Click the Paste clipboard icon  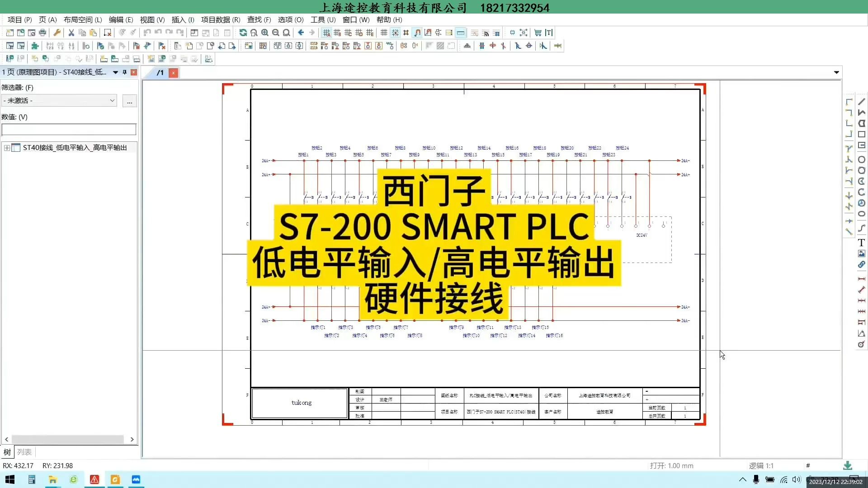[x=93, y=33]
